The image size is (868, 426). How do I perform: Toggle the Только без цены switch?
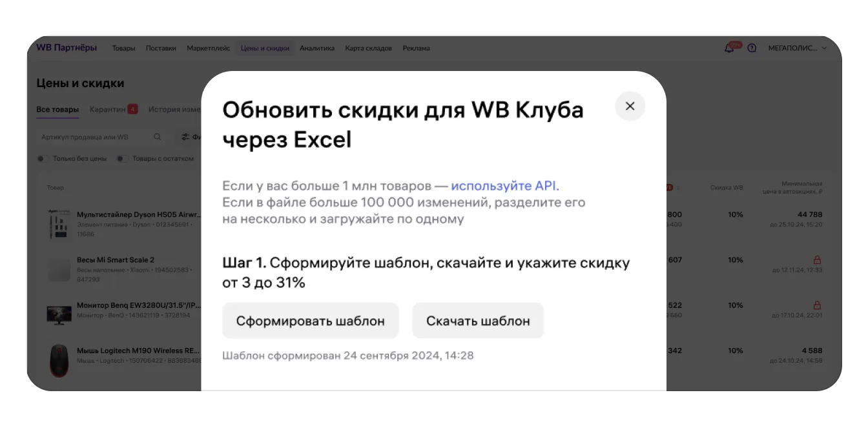pyautogui.click(x=43, y=159)
